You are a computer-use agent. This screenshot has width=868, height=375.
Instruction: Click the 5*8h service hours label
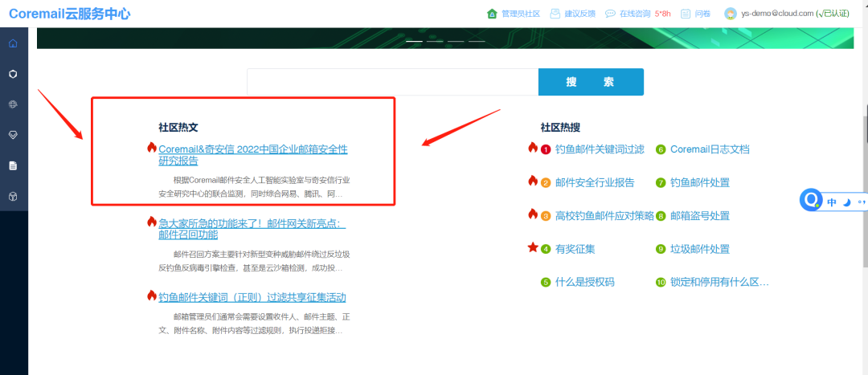click(662, 14)
